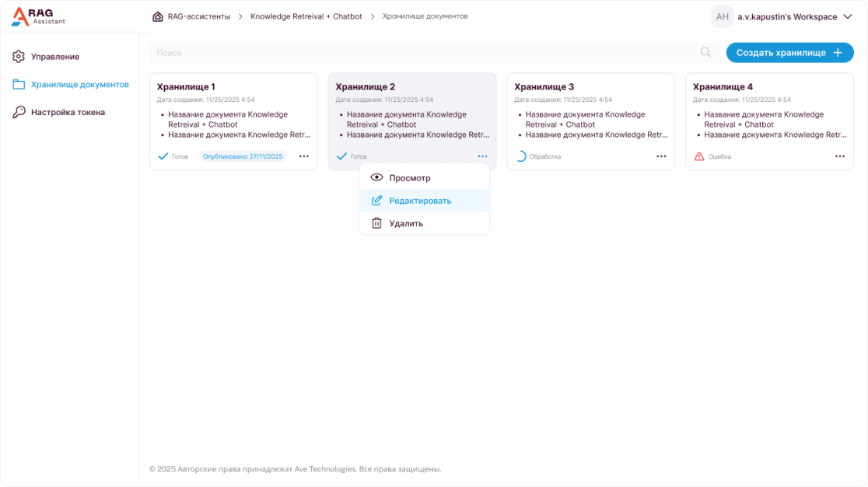This screenshot has height=487, width=868.
Task: Click the RAG Assistant logo
Action: [x=37, y=16]
